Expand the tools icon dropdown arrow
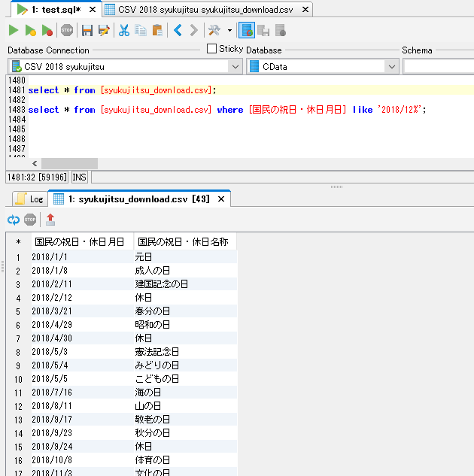This screenshot has width=474, height=476. click(x=229, y=31)
